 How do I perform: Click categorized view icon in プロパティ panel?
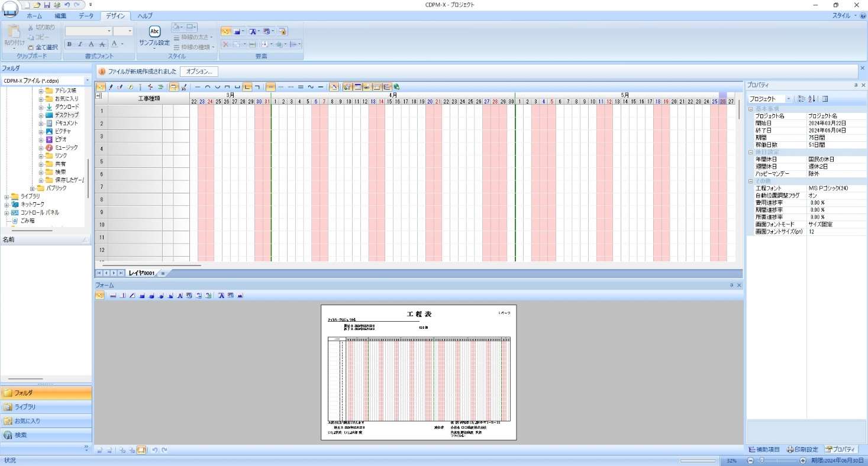(x=801, y=99)
